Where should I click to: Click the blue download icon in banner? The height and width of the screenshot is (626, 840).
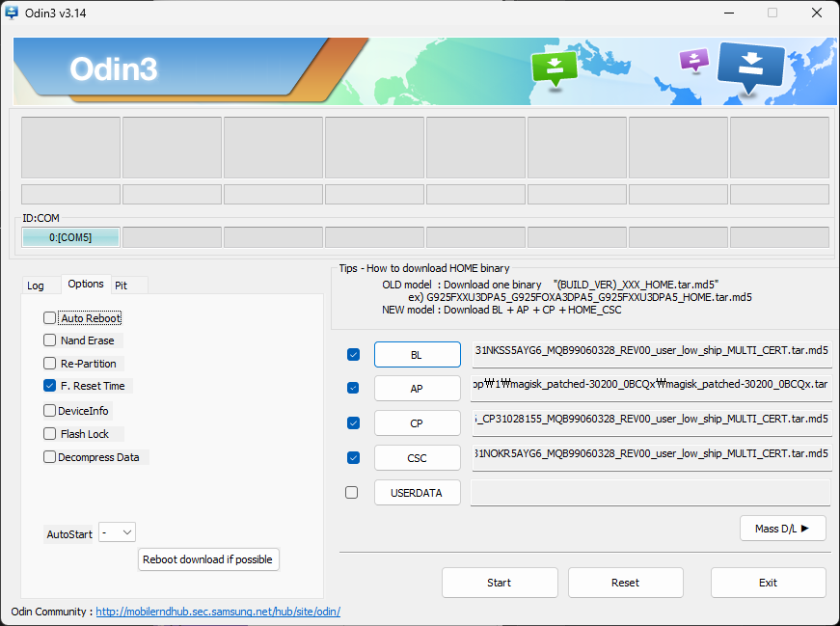[x=750, y=68]
